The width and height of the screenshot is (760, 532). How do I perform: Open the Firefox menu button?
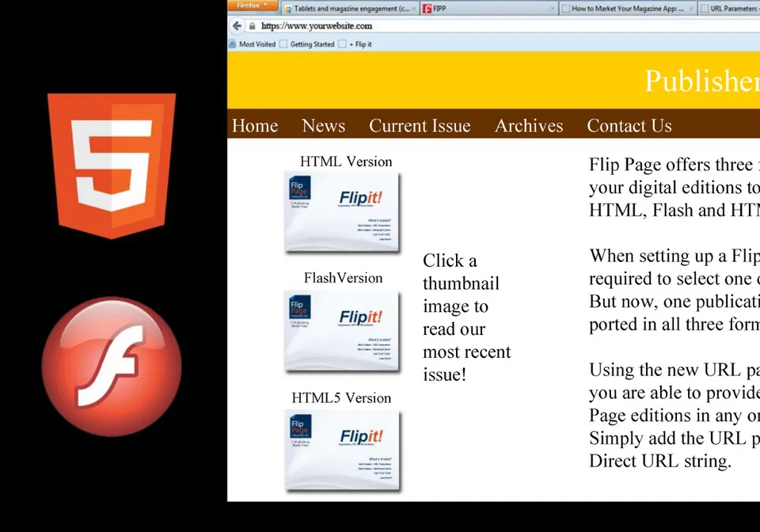tap(252, 6)
